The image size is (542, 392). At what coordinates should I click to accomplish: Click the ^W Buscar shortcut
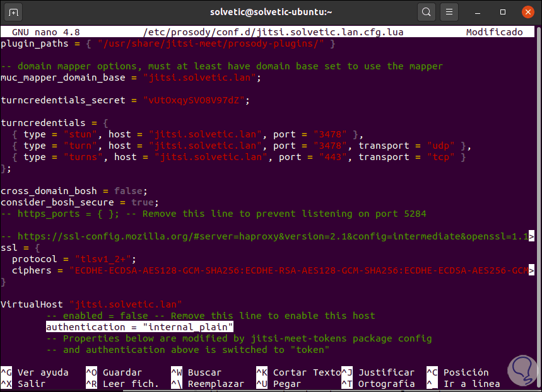(196, 372)
